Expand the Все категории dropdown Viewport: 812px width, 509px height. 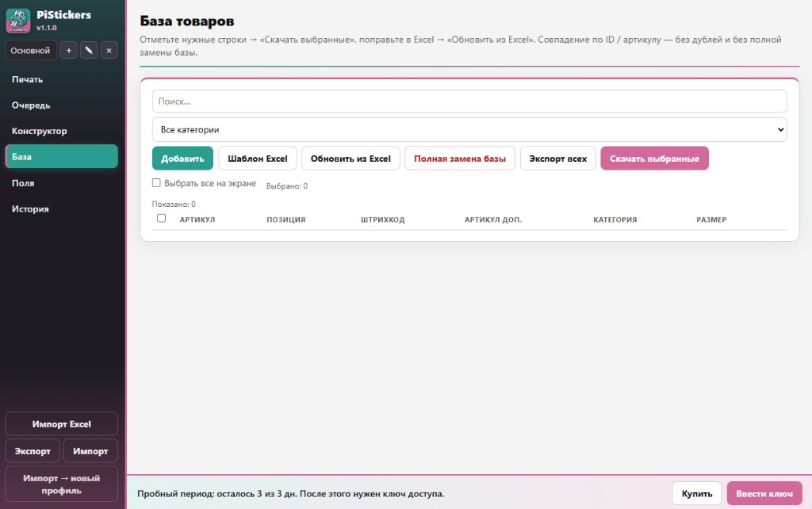(469, 129)
